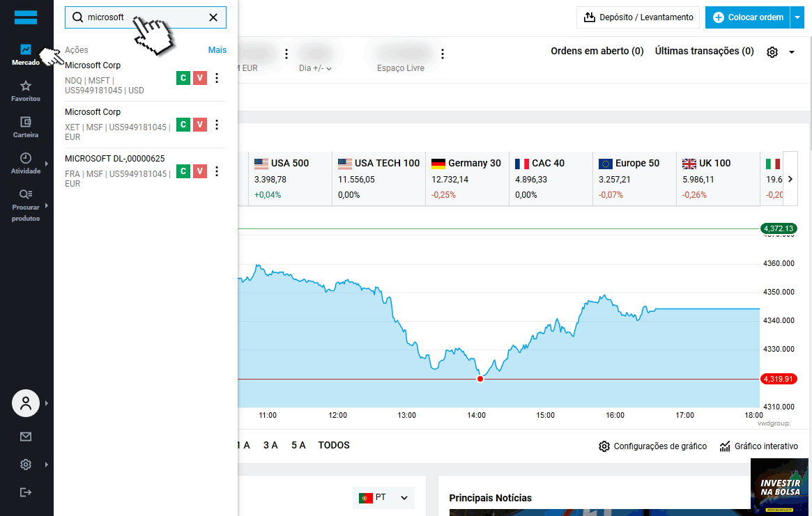This screenshot has height=516, width=812.
Task: Select the CAC 40 index card
Action: [x=551, y=178]
